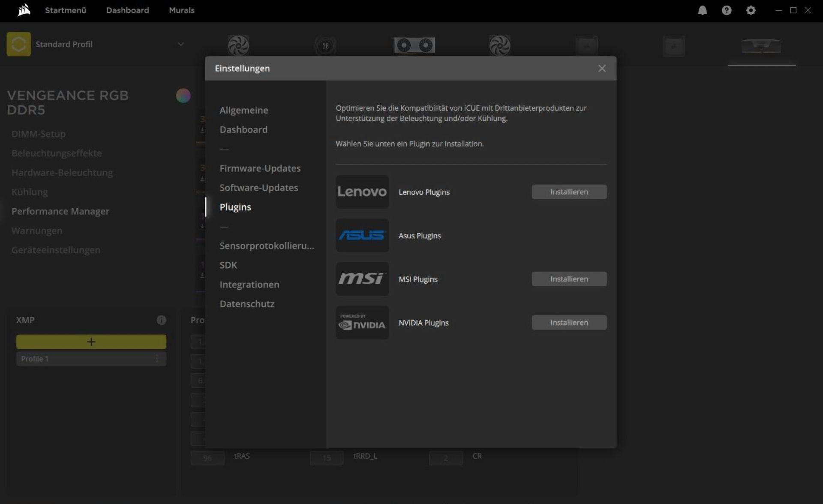
Task: Select the device icon showing 28
Action: 325,45
